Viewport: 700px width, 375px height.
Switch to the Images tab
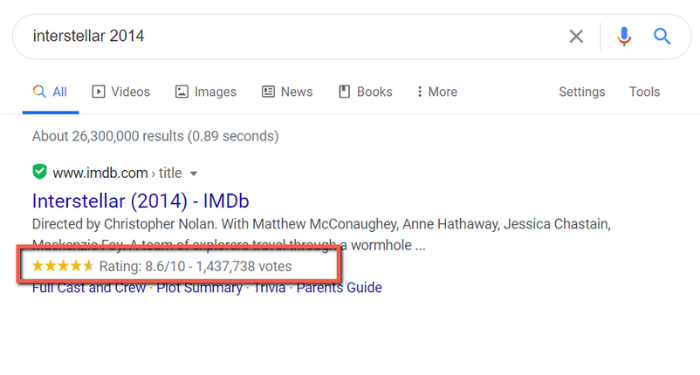point(205,92)
